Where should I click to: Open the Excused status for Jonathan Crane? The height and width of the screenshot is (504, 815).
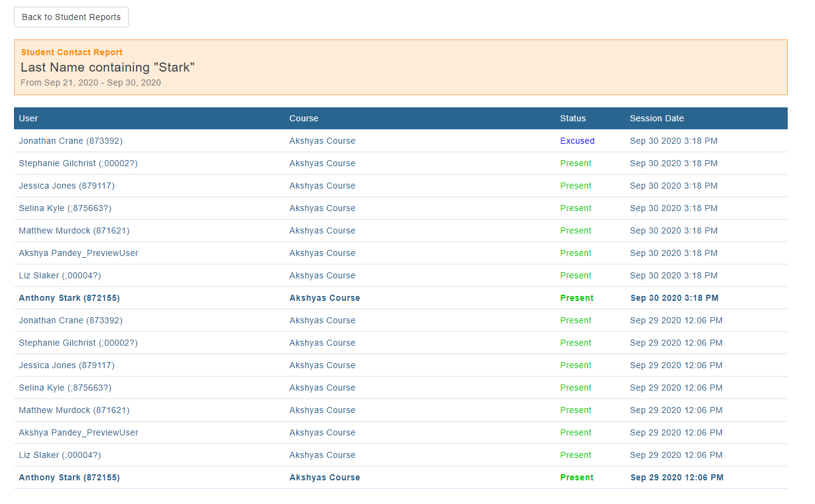click(577, 141)
